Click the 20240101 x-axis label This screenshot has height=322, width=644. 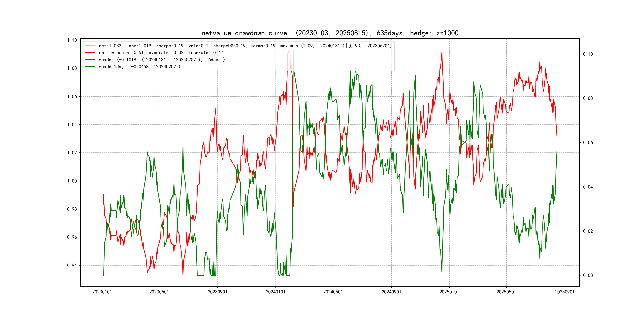[275, 292]
